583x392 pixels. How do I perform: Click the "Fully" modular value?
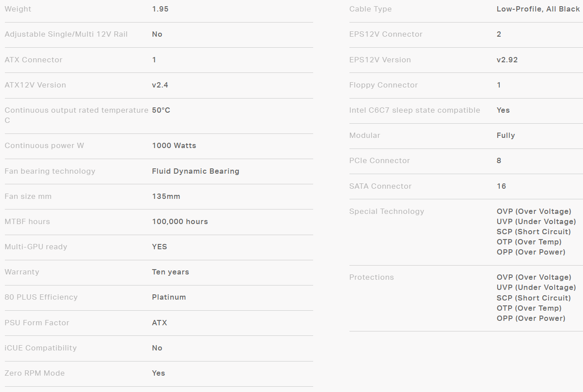(506, 135)
